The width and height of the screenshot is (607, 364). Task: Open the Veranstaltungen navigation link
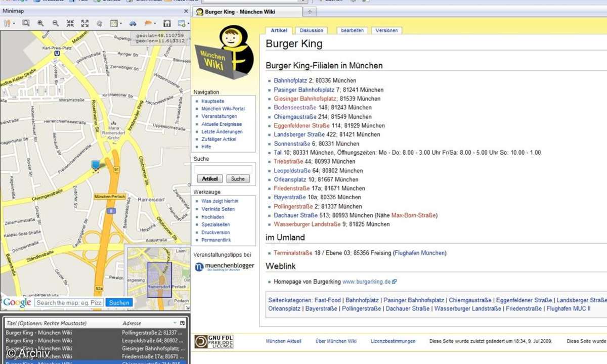219,116
